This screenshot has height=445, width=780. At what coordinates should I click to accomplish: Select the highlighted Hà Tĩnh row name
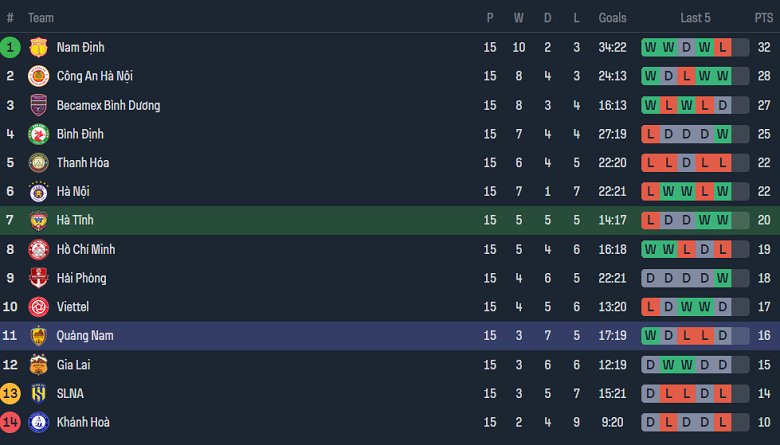pos(75,220)
